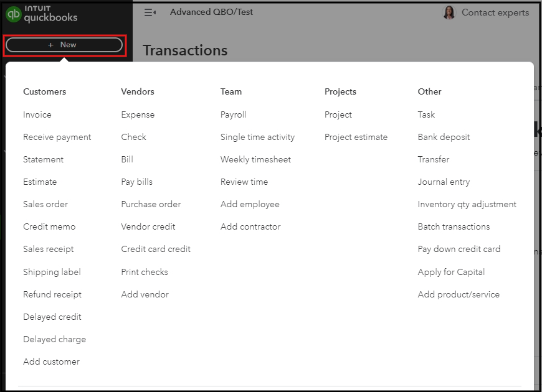Click the Contact experts avatar icon
542x392 pixels.
pos(449,12)
